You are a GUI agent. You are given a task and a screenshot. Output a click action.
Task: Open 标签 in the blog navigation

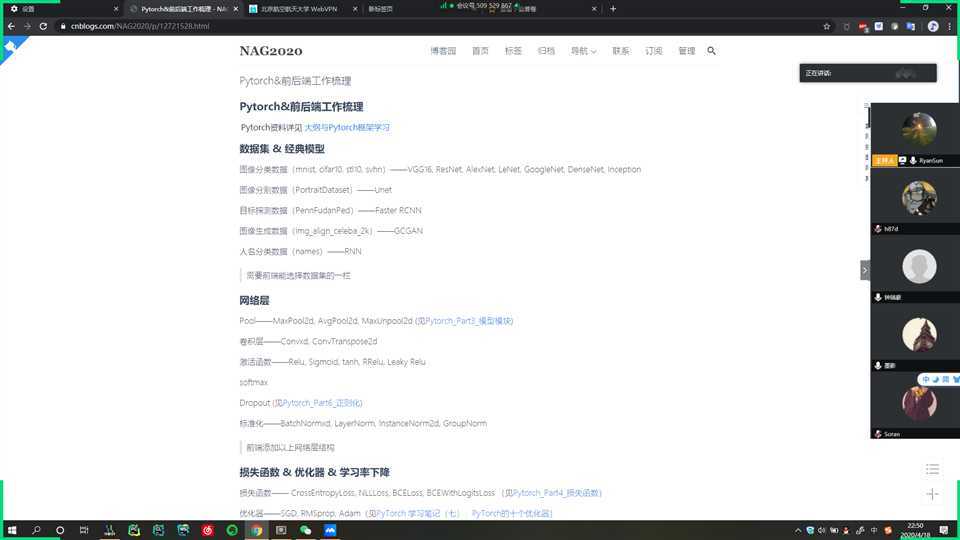(513, 51)
